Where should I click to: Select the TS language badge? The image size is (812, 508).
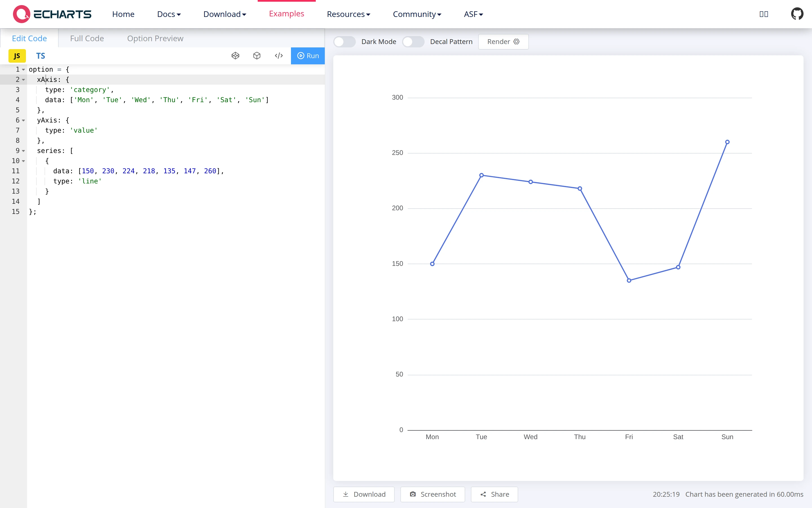[x=41, y=56]
